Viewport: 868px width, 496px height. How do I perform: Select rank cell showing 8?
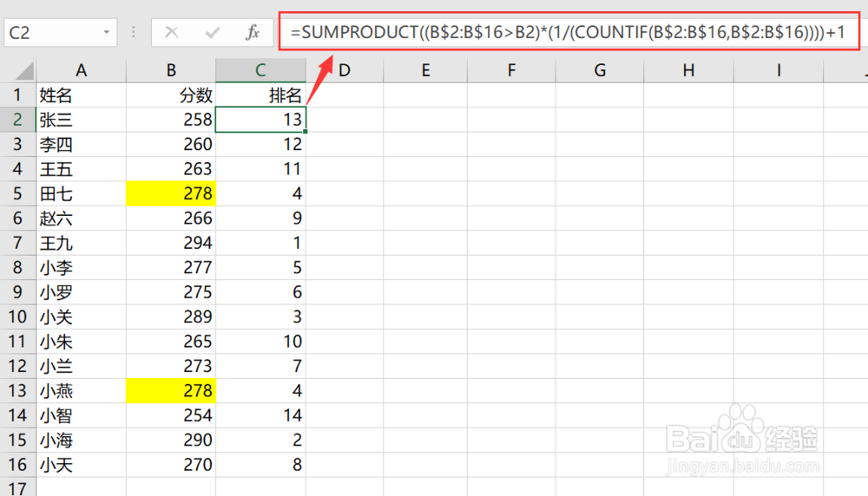(x=260, y=465)
